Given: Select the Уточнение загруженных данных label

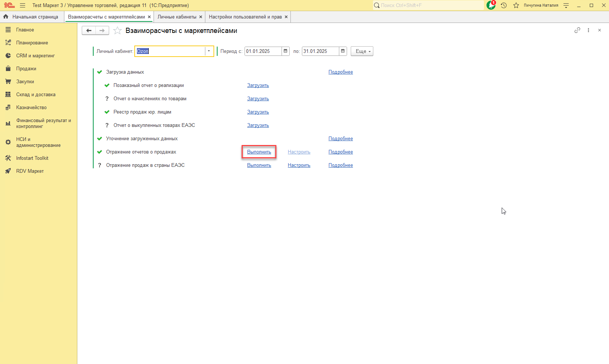Looking at the screenshot, I should 142,139.
